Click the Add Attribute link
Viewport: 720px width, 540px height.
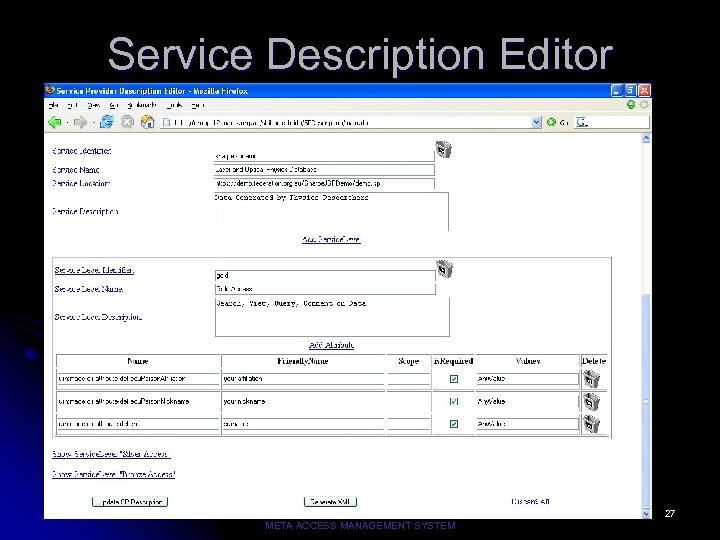[331, 345]
